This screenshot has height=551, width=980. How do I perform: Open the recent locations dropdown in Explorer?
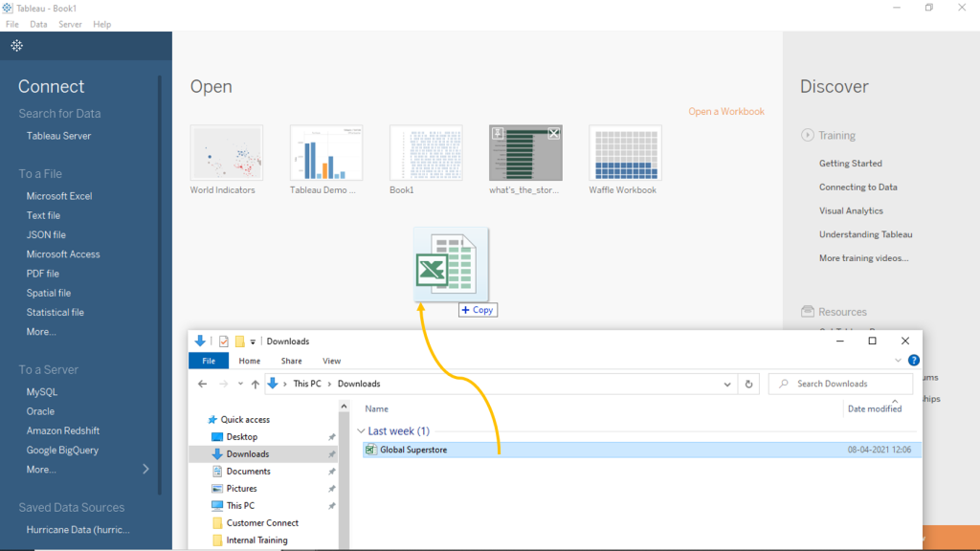pyautogui.click(x=240, y=384)
